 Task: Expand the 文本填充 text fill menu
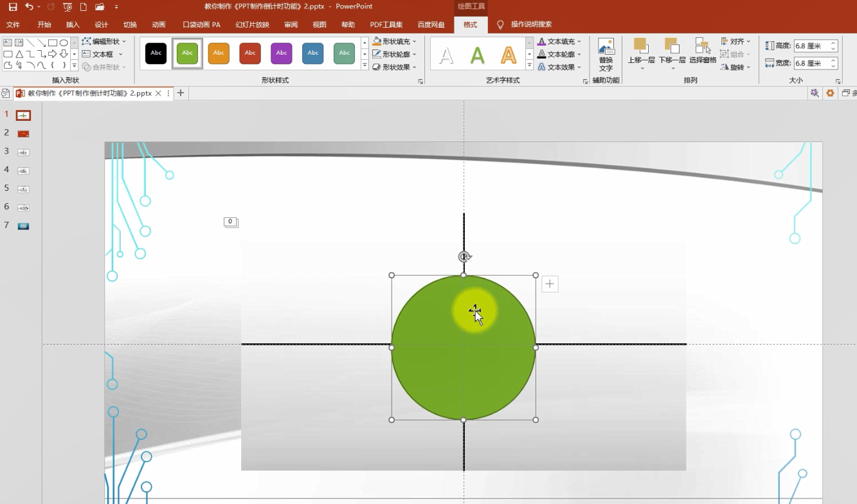(x=559, y=42)
